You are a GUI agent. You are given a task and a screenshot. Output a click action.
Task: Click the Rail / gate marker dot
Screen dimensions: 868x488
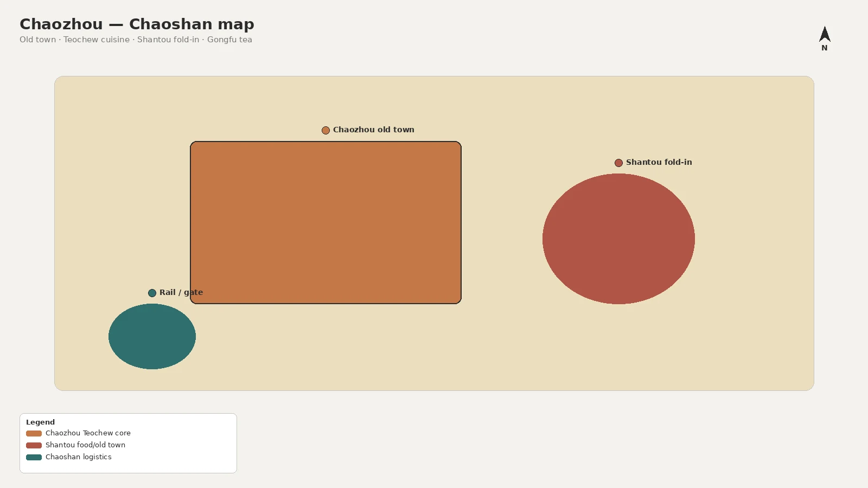(x=152, y=293)
